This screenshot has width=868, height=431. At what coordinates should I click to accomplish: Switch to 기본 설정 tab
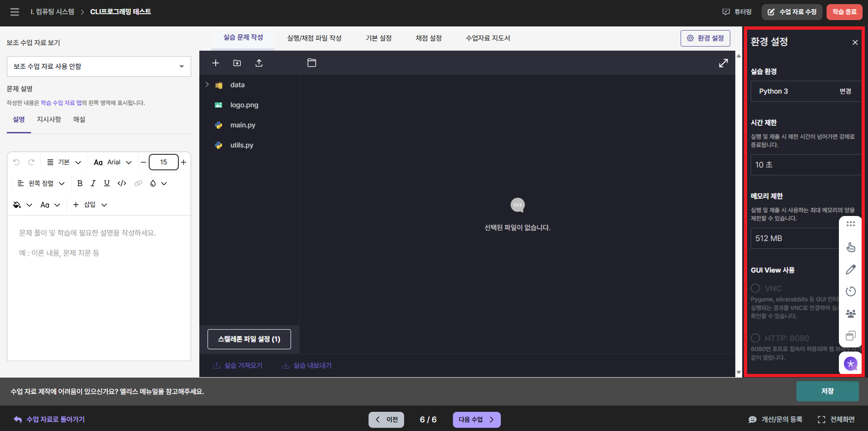(x=379, y=38)
